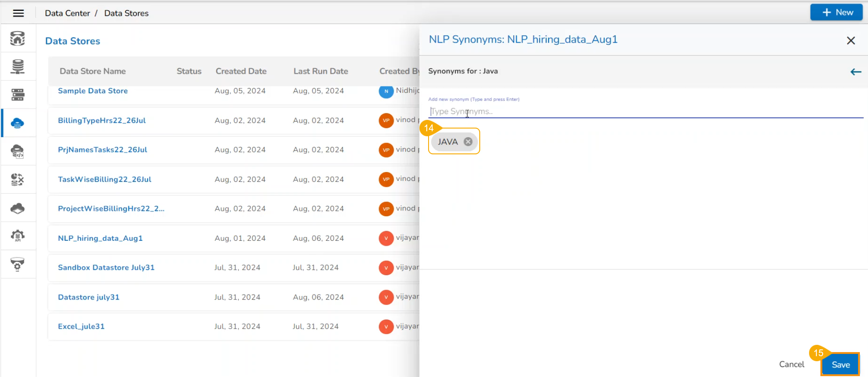This screenshot has width=868, height=377.
Task: Open Sandbox Datastore July31
Action: coord(106,267)
